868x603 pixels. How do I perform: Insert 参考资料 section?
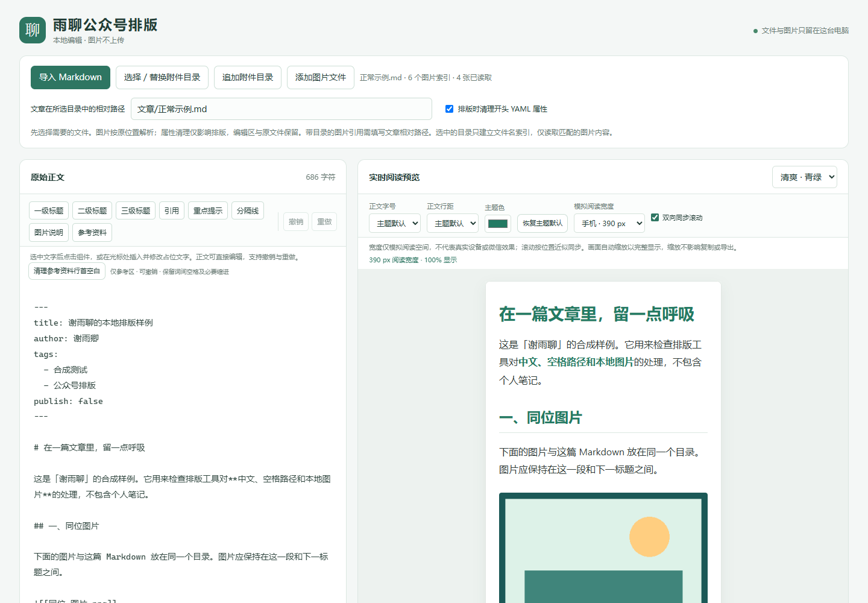tap(92, 232)
